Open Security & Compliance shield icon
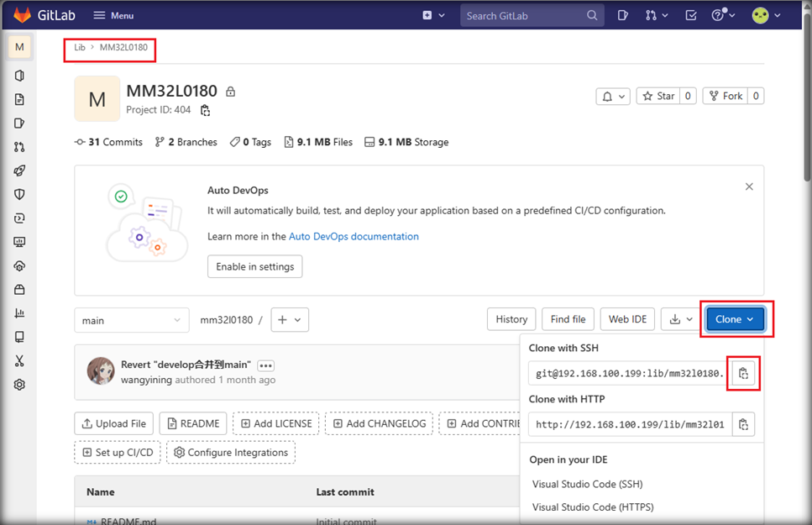The height and width of the screenshot is (525, 812). (x=18, y=194)
